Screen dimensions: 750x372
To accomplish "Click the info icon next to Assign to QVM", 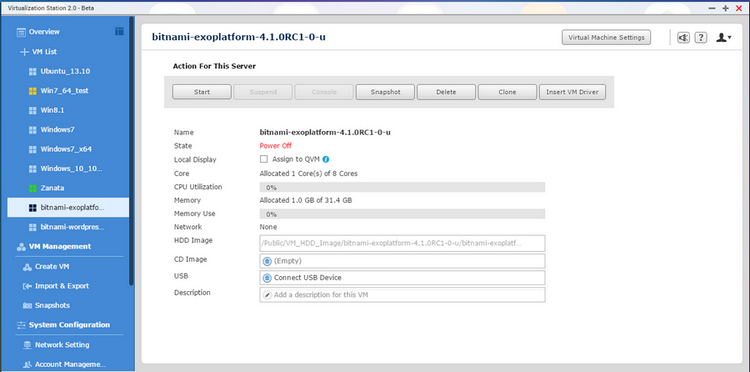I will point(326,159).
